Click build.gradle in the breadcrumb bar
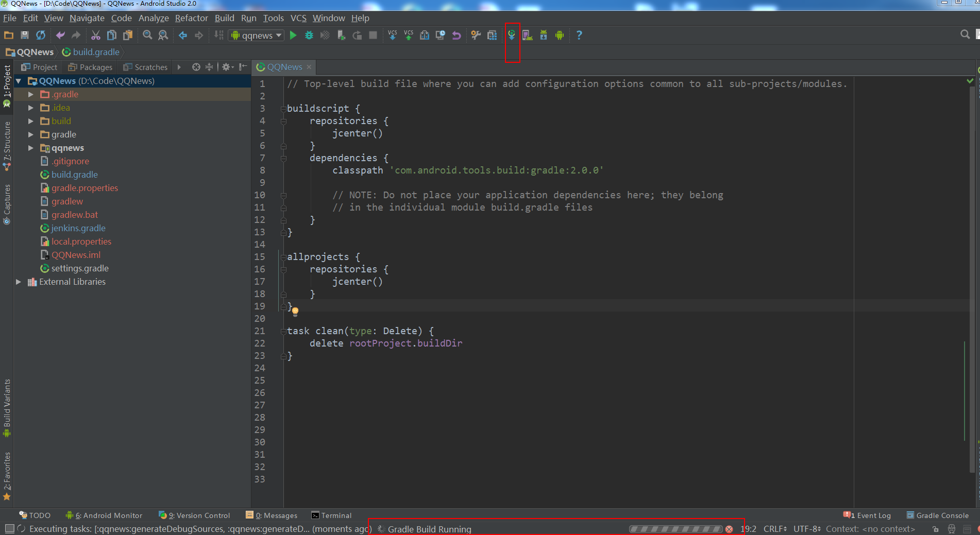 click(91, 52)
